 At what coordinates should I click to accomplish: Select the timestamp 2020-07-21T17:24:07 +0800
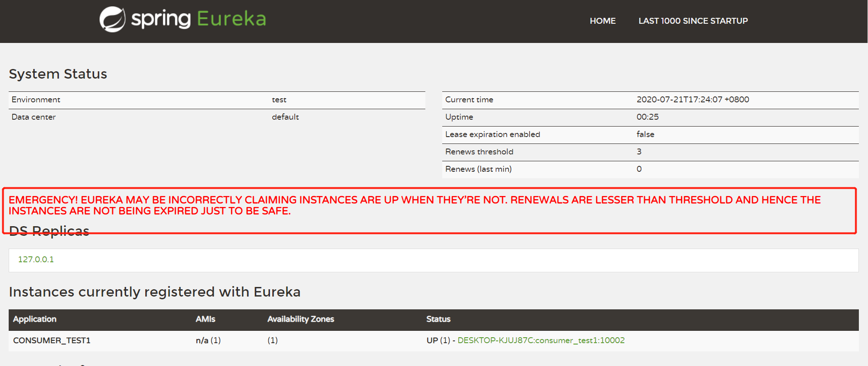(693, 100)
